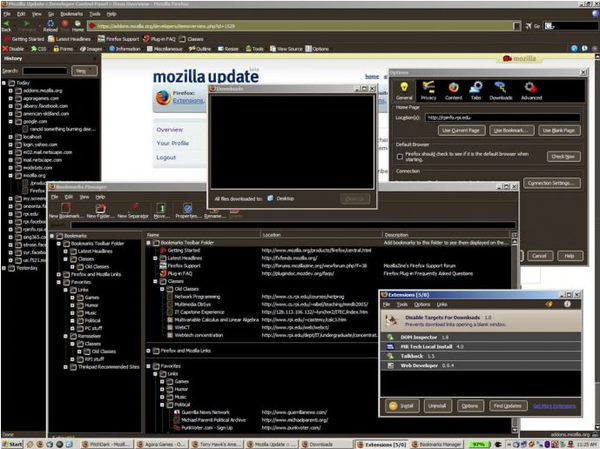Open the Images menu on Web Developer toolbar
Screen dimensions: 600x449
tap(91, 49)
